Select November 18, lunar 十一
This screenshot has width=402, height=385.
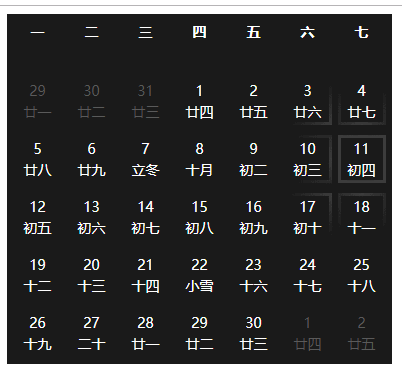[x=362, y=217]
